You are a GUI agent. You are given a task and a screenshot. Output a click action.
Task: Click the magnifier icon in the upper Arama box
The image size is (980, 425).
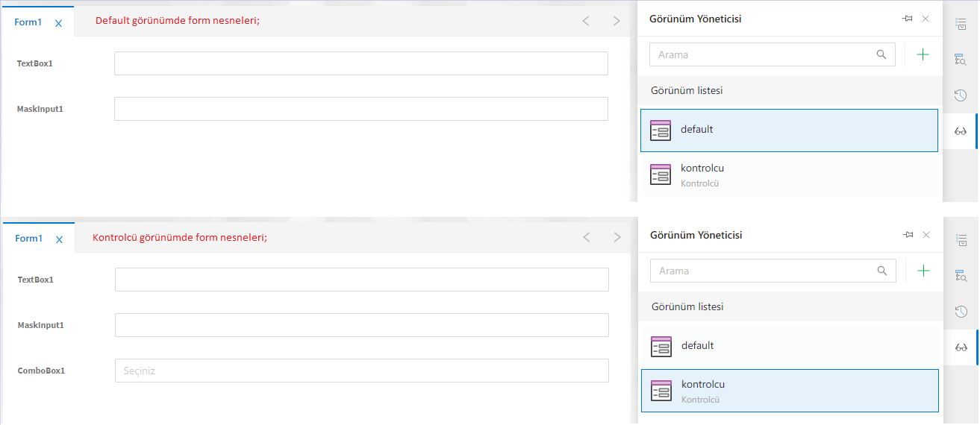click(881, 54)
